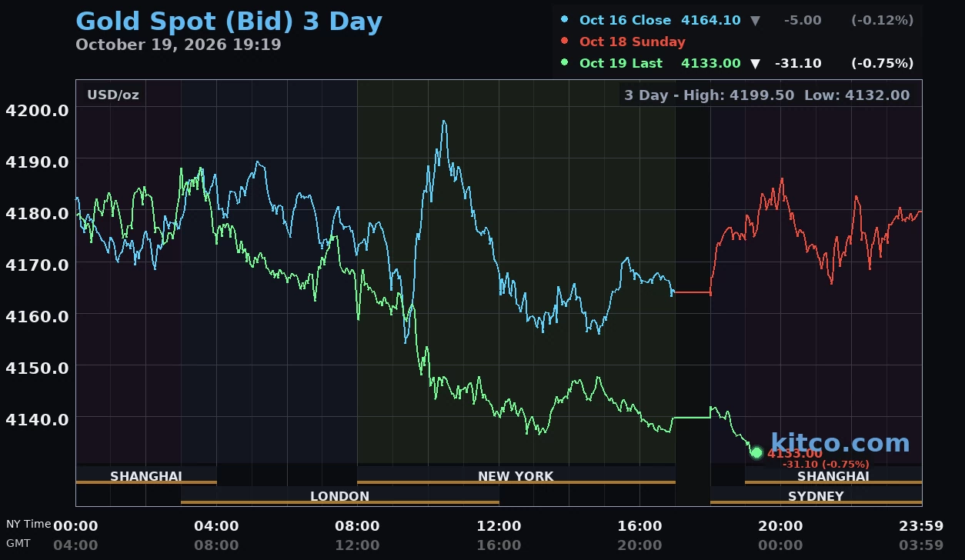965x560 pixels.
Task: Click the SYDNEY session bar
Action: (x=816, y=496)
